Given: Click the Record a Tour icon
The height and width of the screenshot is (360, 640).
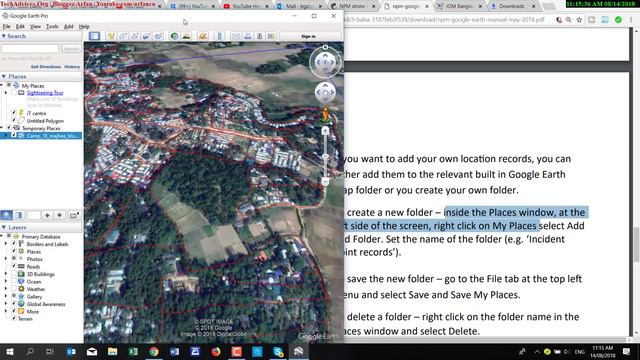Looking at the screenshot, I should [x=158, y=36].
